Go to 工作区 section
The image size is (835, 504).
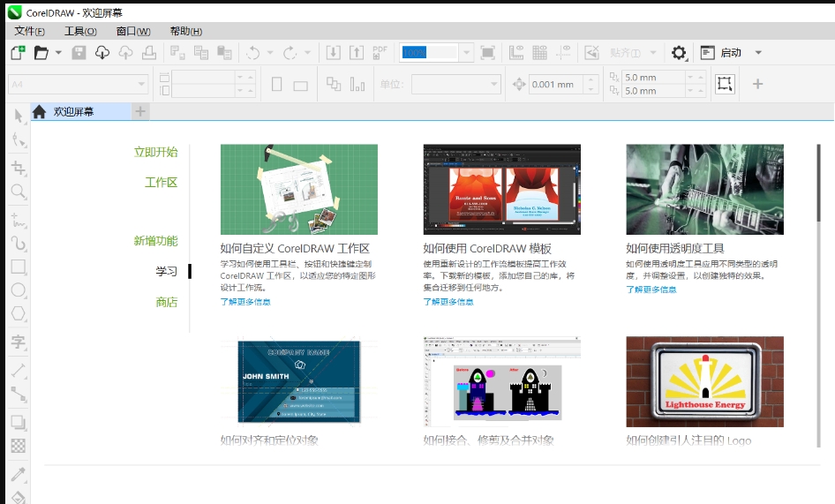(x=161, y=182)
